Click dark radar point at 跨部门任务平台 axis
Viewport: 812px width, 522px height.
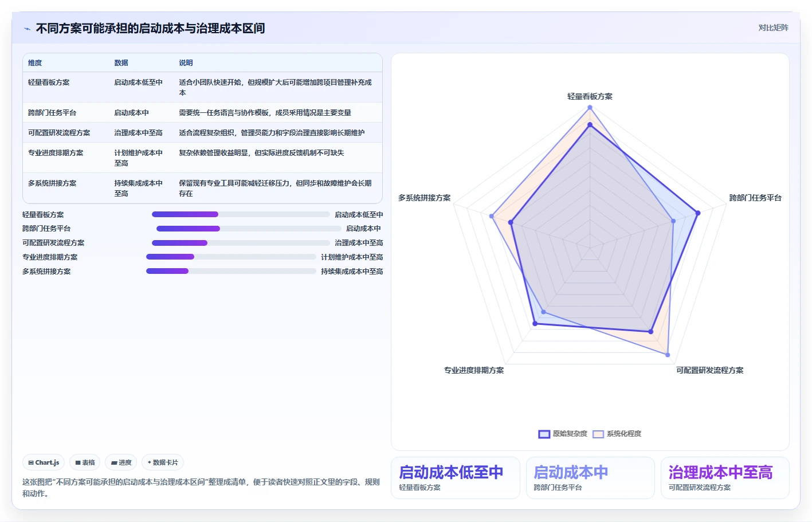(x=697, y=213)
